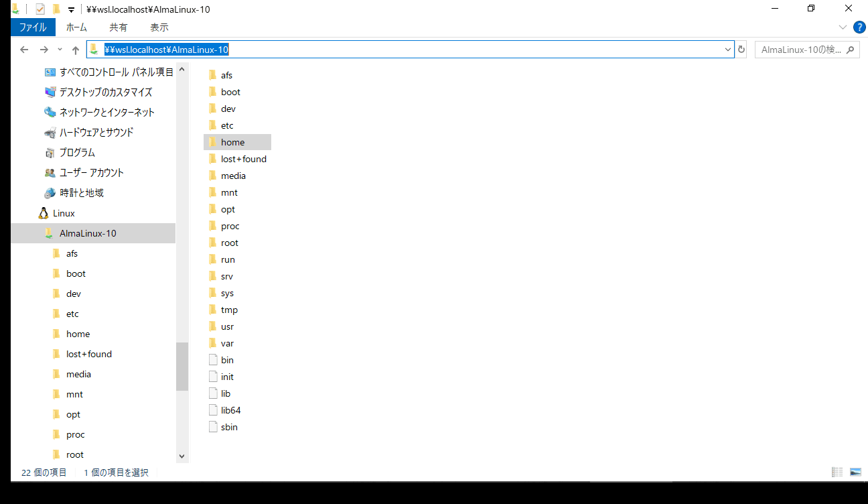The width and height of the screenshot is (868, 504).
Task: Switch to Large Icons view in status bar
Action: point(855,472)
